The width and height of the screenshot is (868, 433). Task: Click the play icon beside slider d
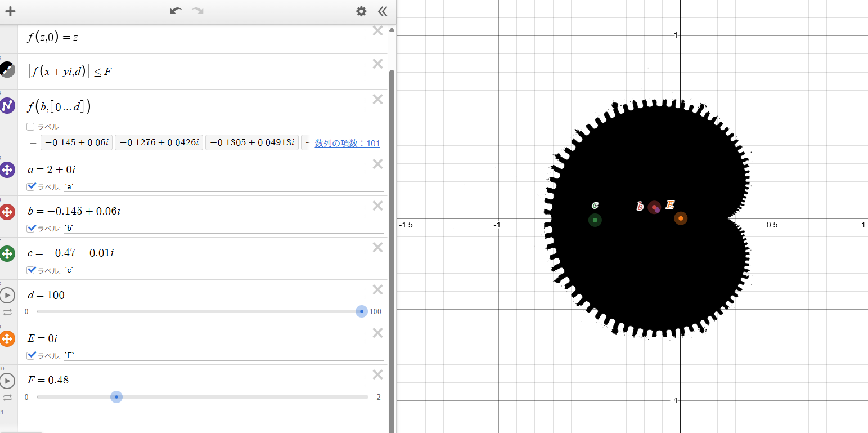click(x=7, y=295)
